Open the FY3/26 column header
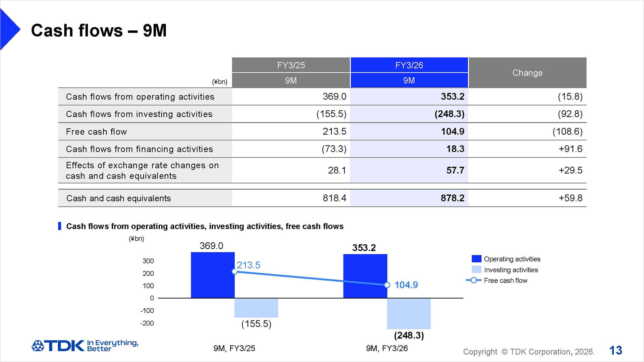Screen dimensions: 644x362 point(409,65)
